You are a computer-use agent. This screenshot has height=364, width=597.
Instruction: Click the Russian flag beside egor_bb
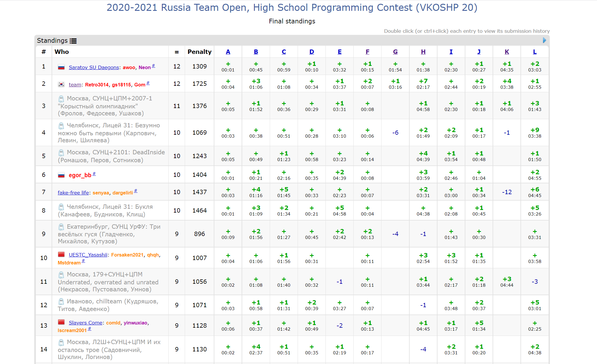[61, 175]
